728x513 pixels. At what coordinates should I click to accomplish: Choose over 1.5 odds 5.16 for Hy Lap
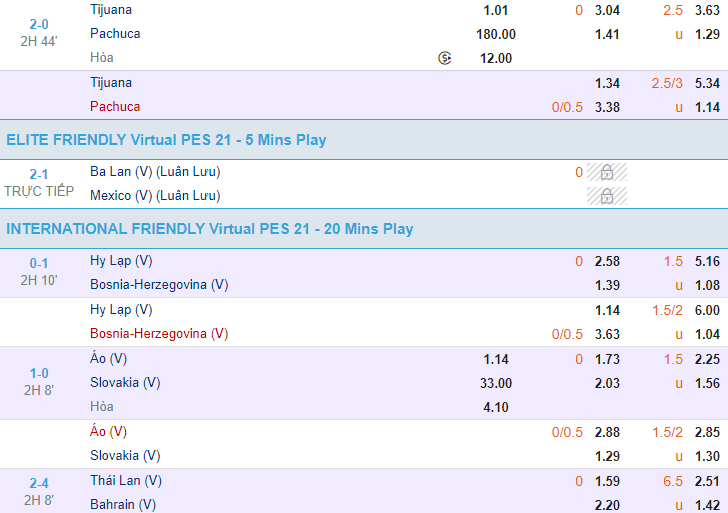707,261
